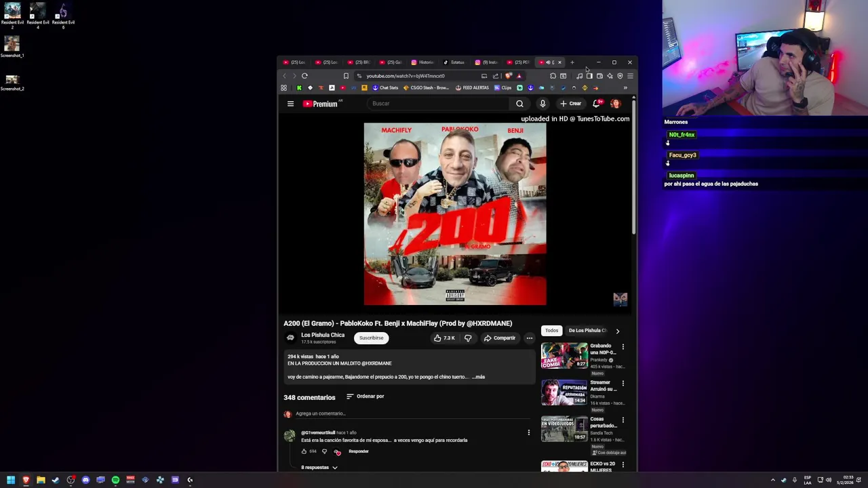The height and width of the screenshot is (488, 868).
Task: Open the FEED ALERTAS bookmark
Action: [472, 87]
